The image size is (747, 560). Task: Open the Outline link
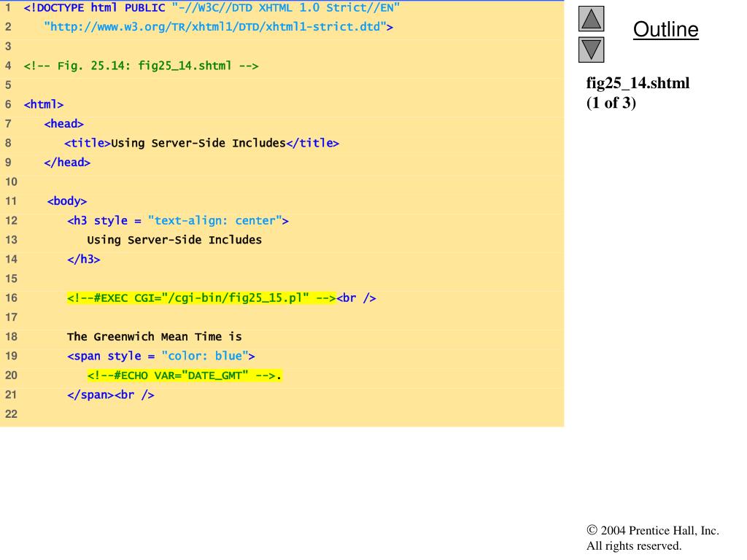coord(665,29)
